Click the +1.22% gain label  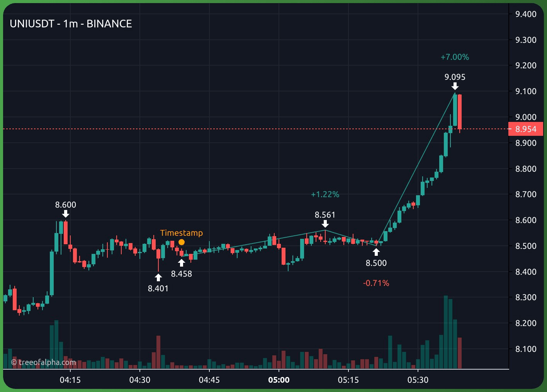tap(325, 194)
